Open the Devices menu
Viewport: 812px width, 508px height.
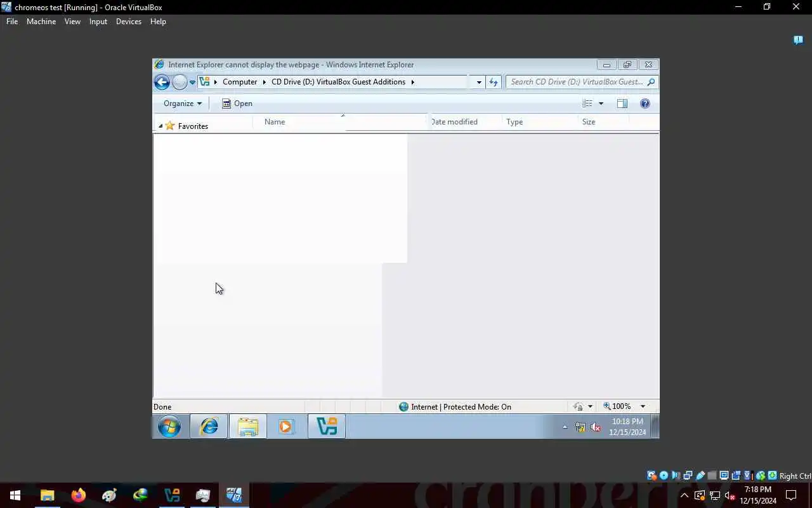[129, 22]
